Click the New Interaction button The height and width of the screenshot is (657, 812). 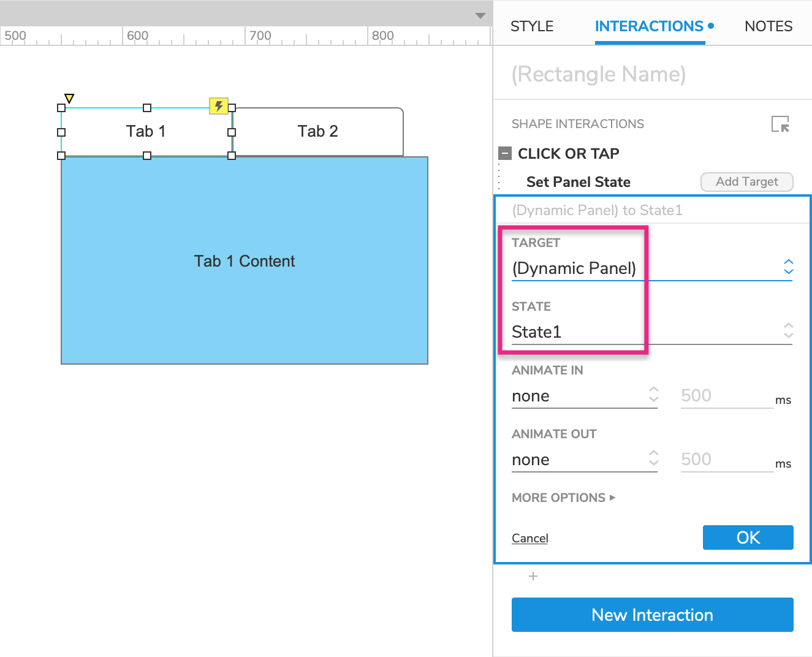click(x=652, y=615)
